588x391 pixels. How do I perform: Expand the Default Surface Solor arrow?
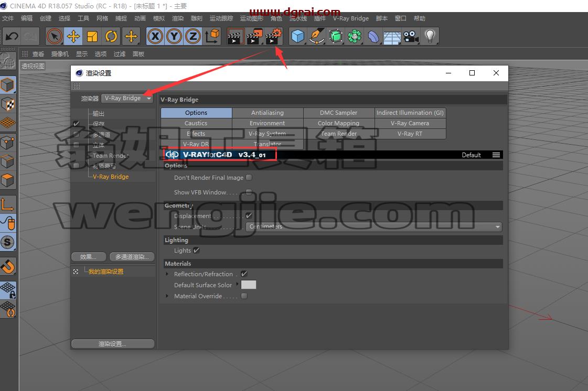click(237, 284)
